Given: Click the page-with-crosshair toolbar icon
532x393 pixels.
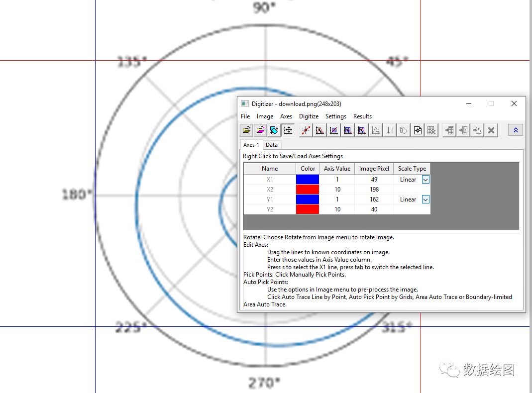Looking at the screenshot, I should point(418,130).
